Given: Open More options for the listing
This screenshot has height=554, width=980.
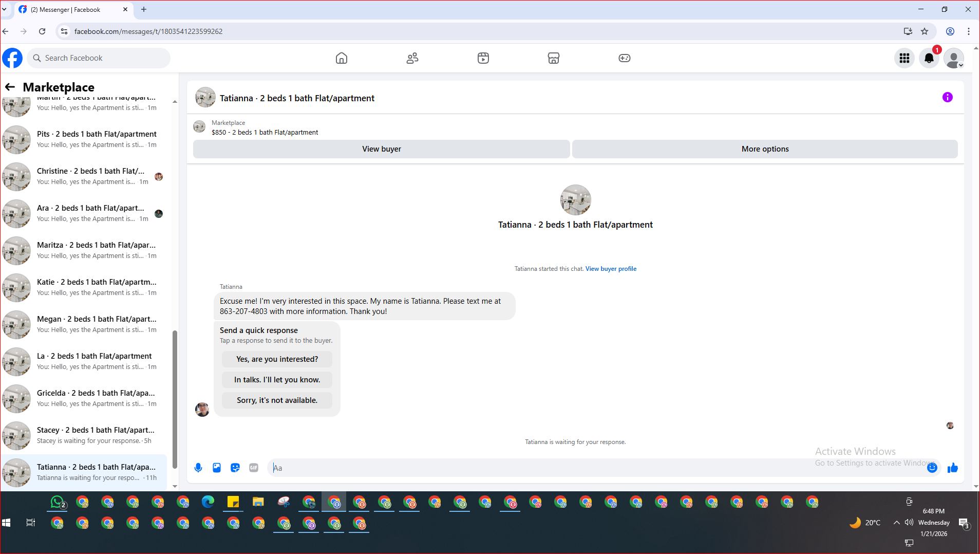Looking at the screenshot, I should coord(765,149).
